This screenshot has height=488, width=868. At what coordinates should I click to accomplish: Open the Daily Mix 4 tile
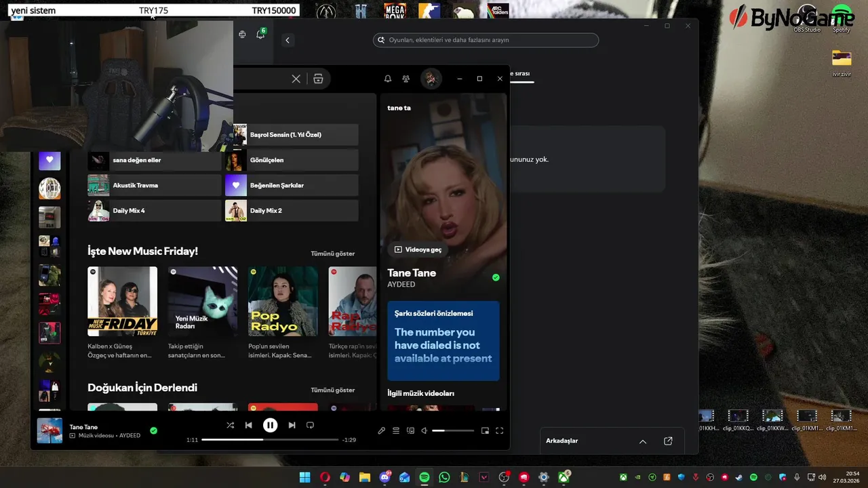(x=154, y=210)
